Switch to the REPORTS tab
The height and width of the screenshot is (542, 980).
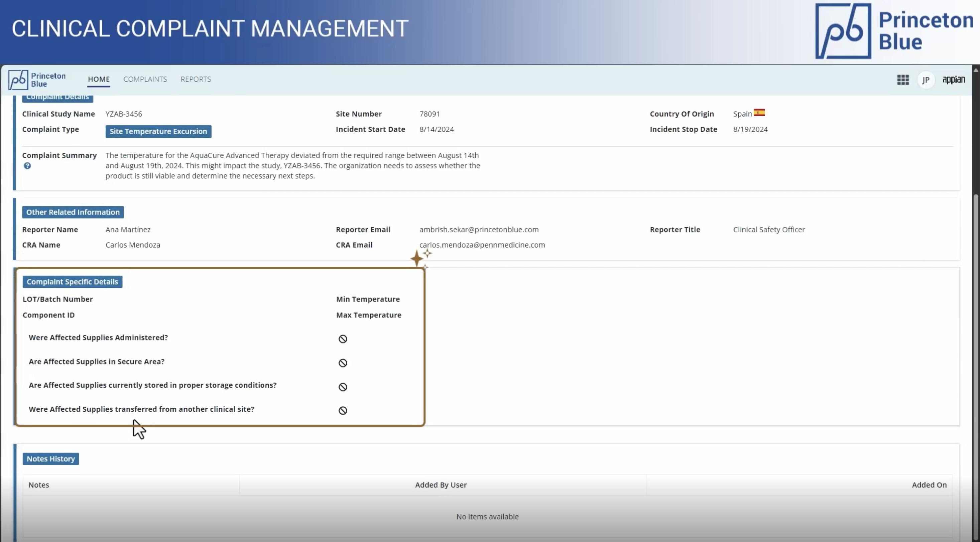point(196,79)
